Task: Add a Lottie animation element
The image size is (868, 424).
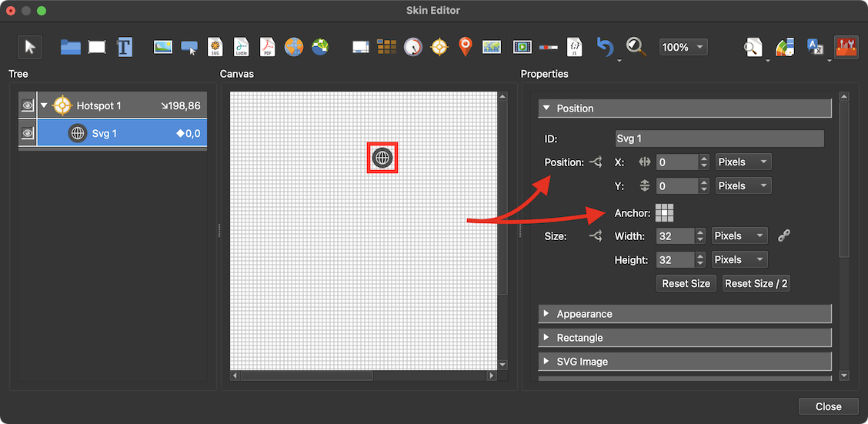Action: (241, 47)
